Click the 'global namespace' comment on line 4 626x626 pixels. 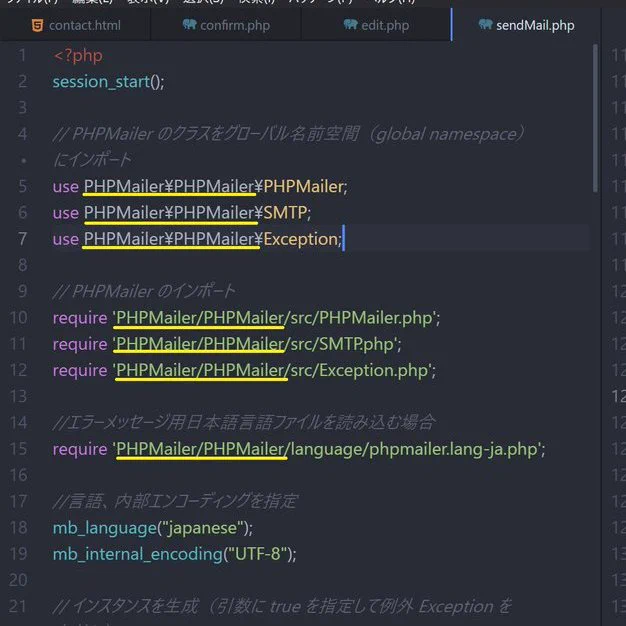click(446, 134)
